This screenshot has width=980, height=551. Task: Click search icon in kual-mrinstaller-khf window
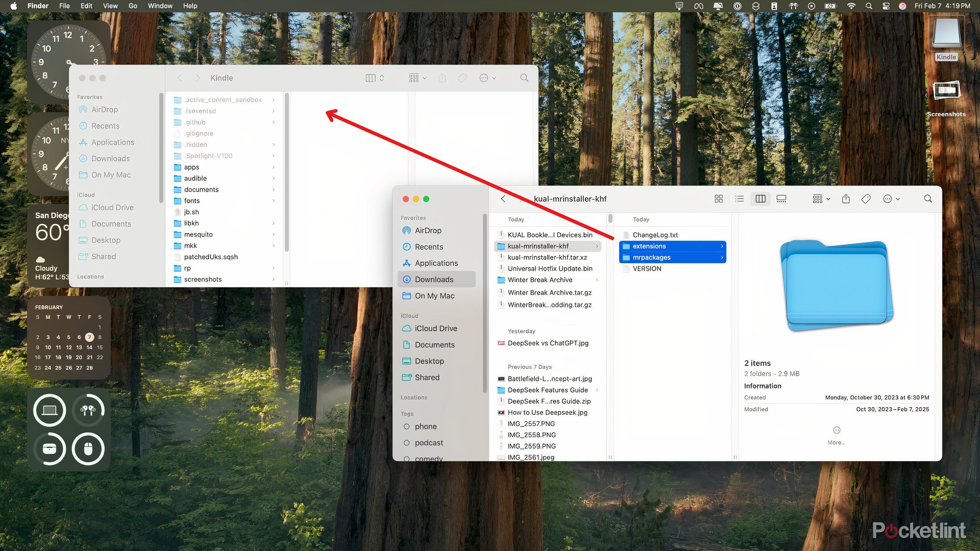click(x=928, y=199)
